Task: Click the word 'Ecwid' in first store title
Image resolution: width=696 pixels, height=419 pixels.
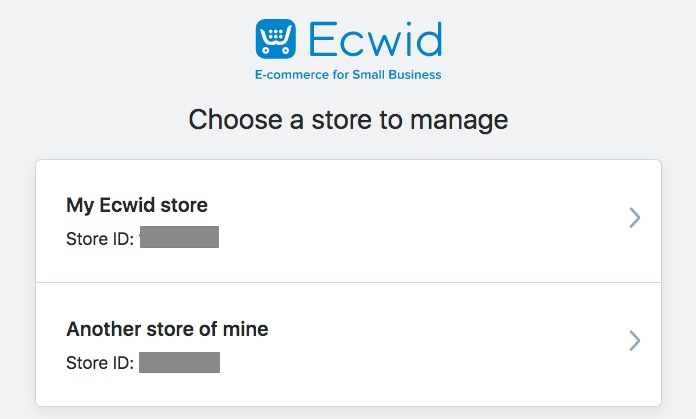Action: pos(127,205)
